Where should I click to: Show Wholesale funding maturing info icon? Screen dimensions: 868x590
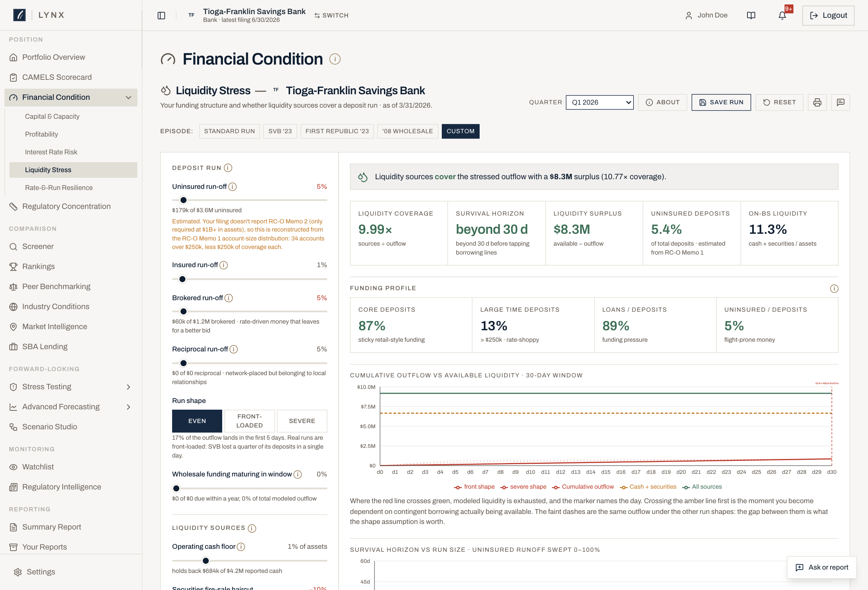297,474
